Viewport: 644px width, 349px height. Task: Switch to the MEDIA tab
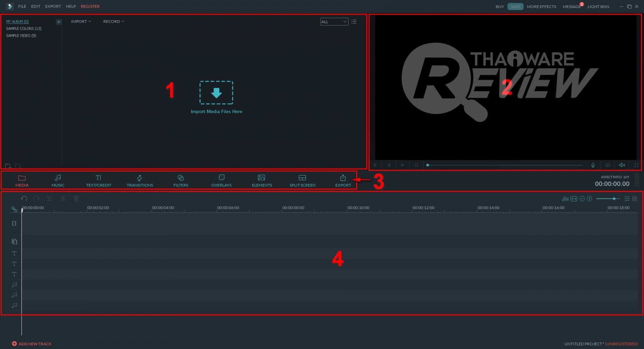point(22,181)
